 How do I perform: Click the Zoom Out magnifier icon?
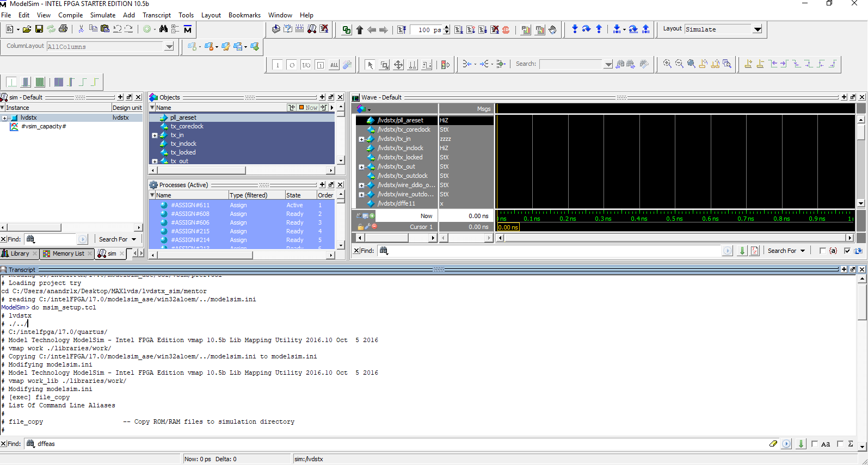[679, 64]
